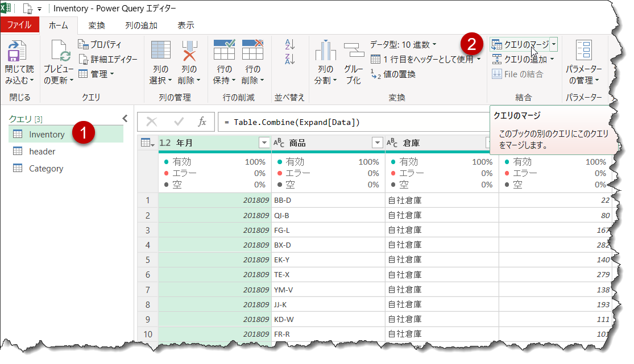Click the cell containing KD-W
The image size is (634, 364).
(x=328, y=320)
